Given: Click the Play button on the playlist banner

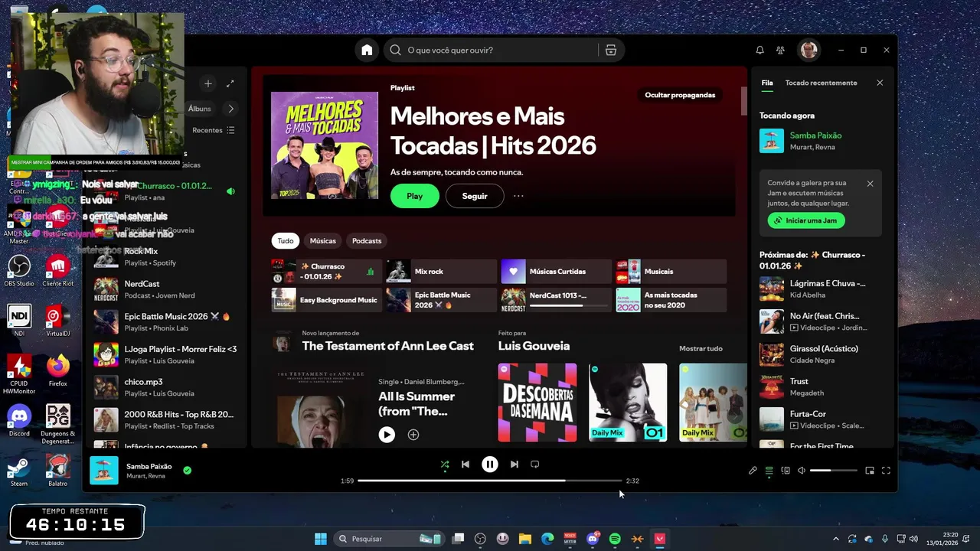Looking at the screenshot, I should (x=414, y=196).
